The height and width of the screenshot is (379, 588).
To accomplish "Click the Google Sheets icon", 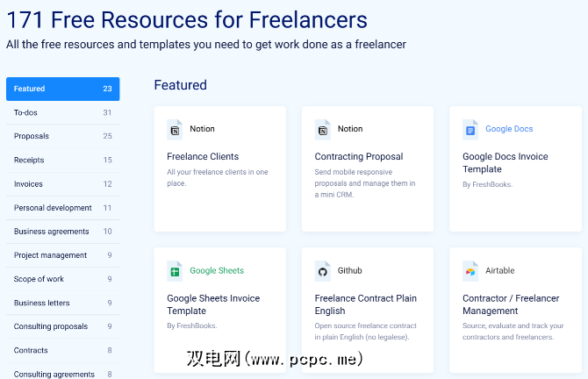I will pyautogui.click(x=175, y=271).
